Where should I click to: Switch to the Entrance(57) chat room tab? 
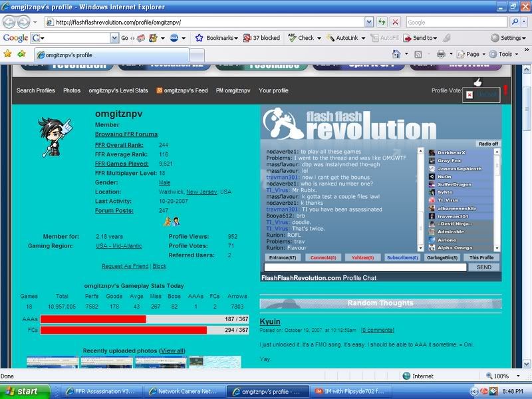pos(283,257)
